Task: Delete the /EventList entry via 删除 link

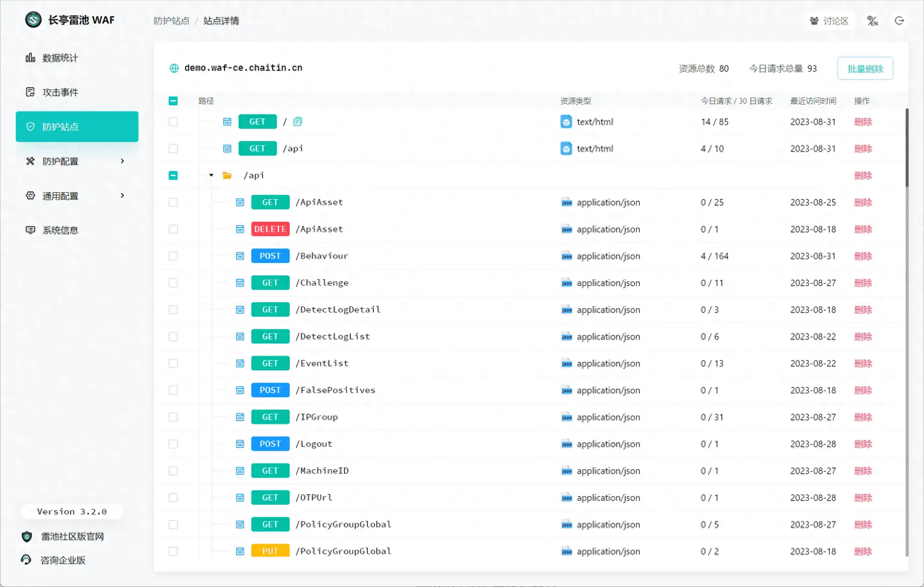Action: [x=863, y=363]
